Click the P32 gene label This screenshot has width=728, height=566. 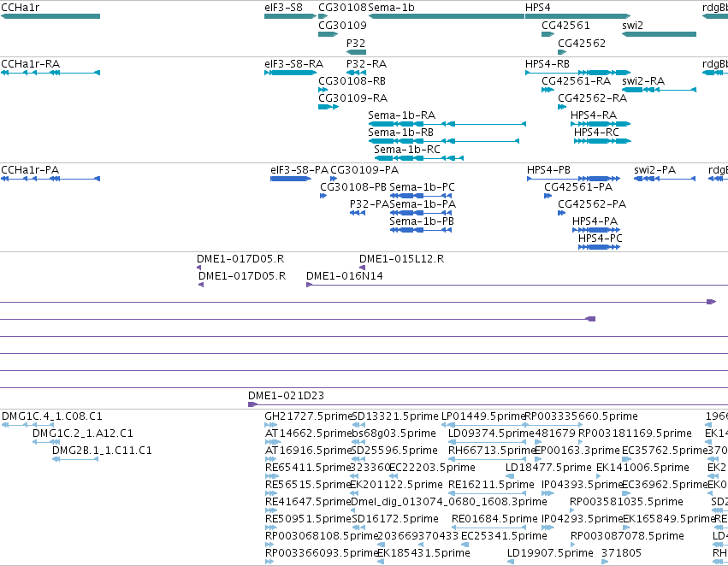(356, 44)
